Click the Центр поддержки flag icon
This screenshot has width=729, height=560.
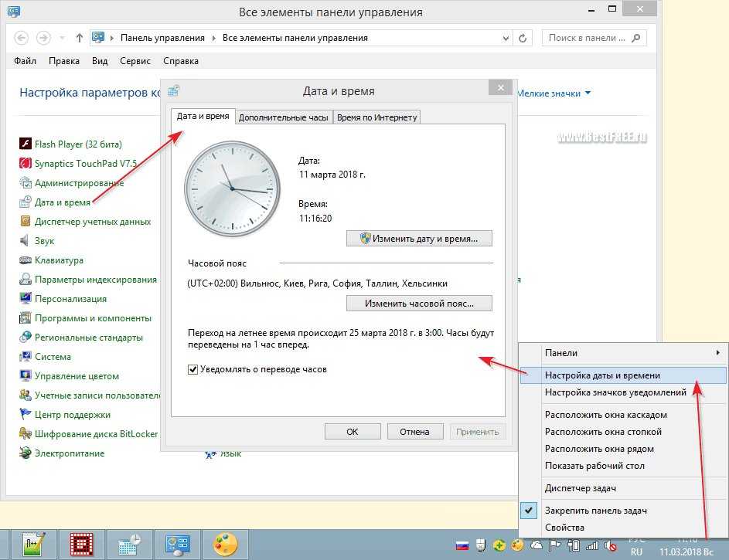click(x=25, y=414)
